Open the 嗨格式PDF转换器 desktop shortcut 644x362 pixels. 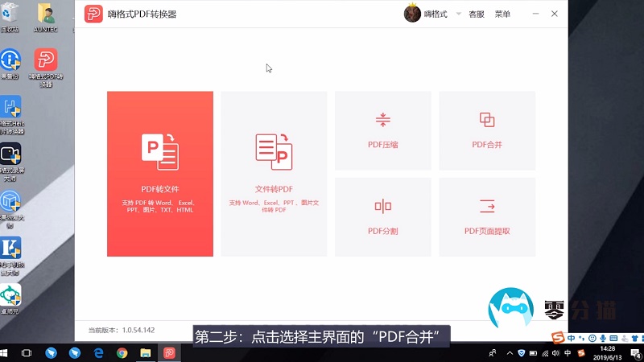pyautogui.click(x=45, y=64)
